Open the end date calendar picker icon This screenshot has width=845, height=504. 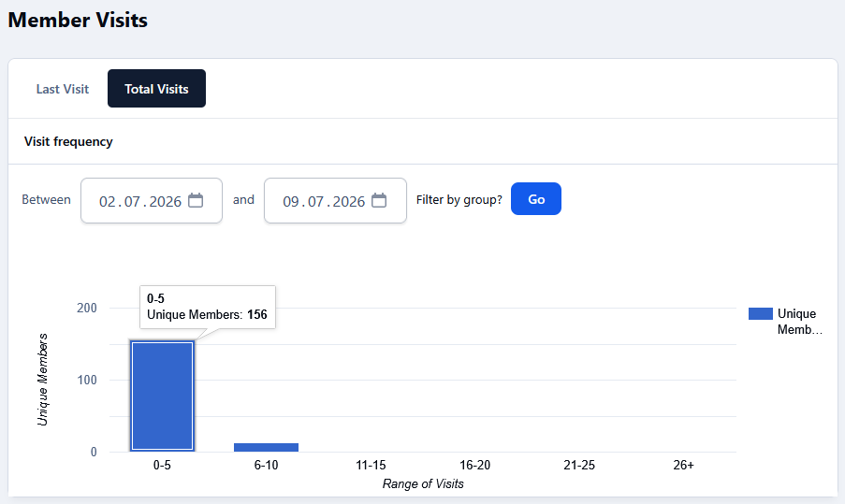click(379, 200)
